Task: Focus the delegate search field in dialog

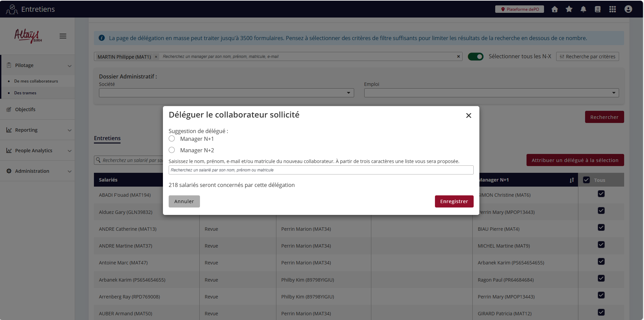Action: pos(320,170)
